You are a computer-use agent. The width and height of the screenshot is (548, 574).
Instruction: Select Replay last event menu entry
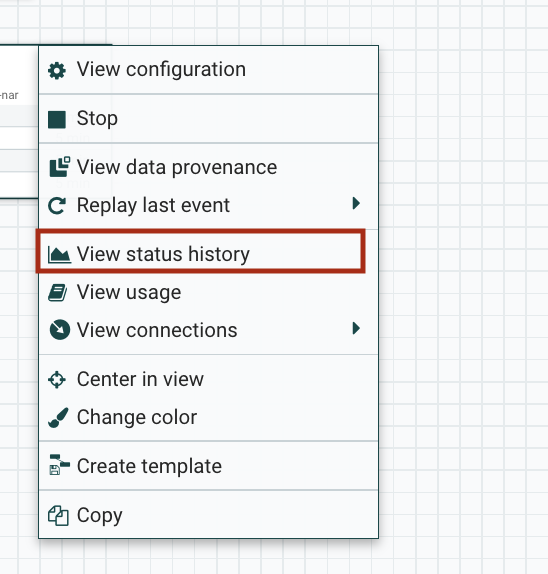pyautogui.click(x=208, y=205)
